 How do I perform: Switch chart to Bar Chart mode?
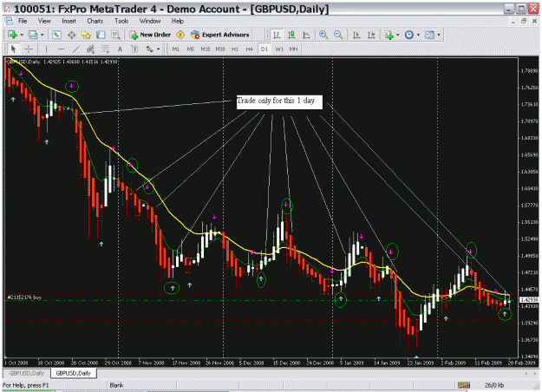coord(277,35)
